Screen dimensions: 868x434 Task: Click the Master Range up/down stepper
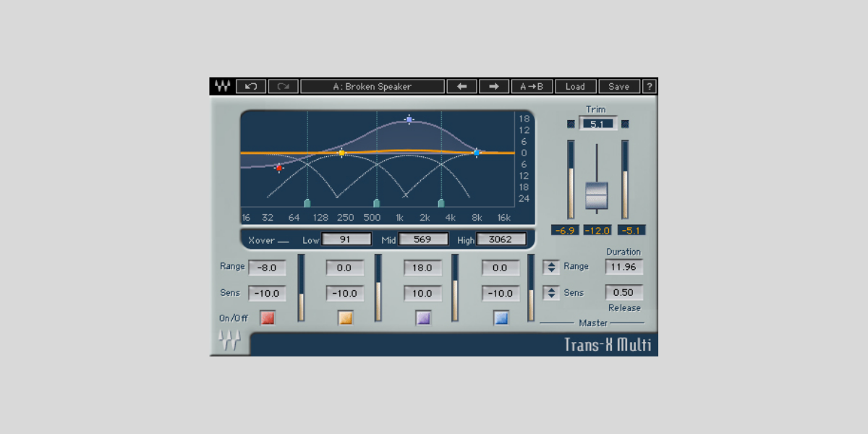[x=551, y=267]
